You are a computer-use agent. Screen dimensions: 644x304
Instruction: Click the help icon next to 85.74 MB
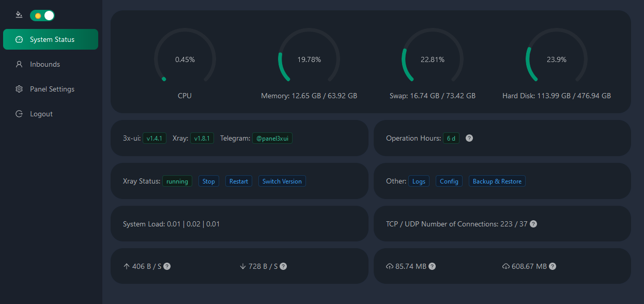[432, 266]
